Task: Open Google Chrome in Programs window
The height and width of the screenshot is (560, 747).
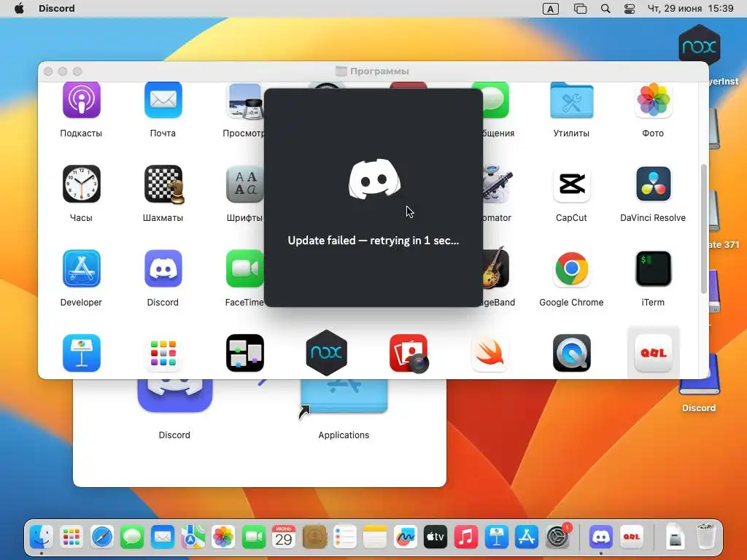Action: click(x=571, y=268)
